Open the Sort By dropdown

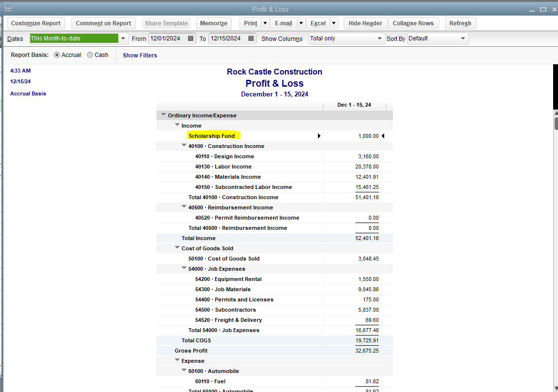463,38
